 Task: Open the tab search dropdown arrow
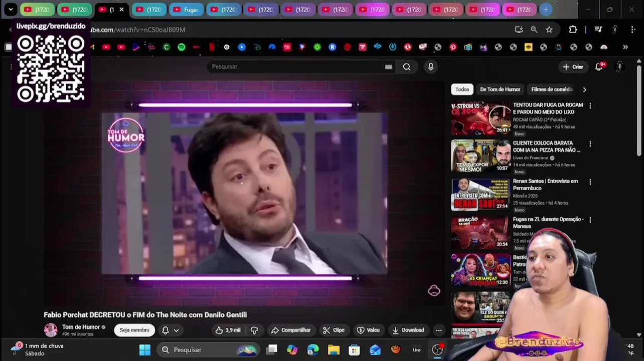[11, 10]
